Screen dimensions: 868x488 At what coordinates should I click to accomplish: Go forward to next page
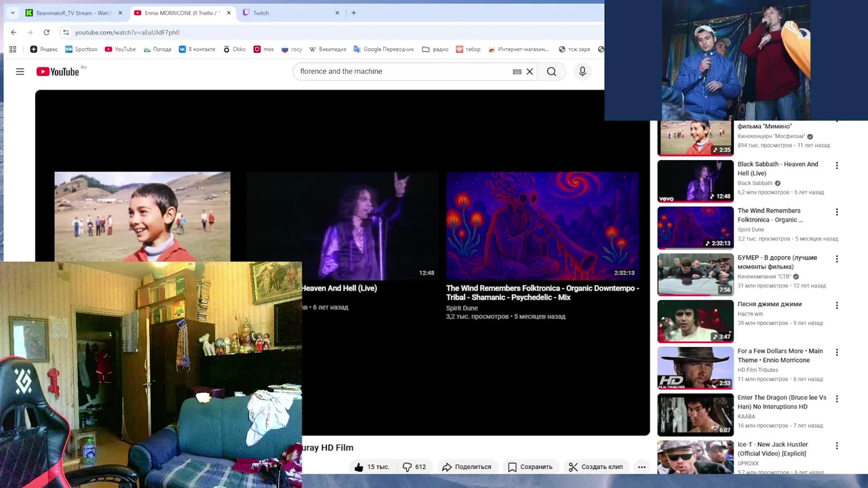30,32
